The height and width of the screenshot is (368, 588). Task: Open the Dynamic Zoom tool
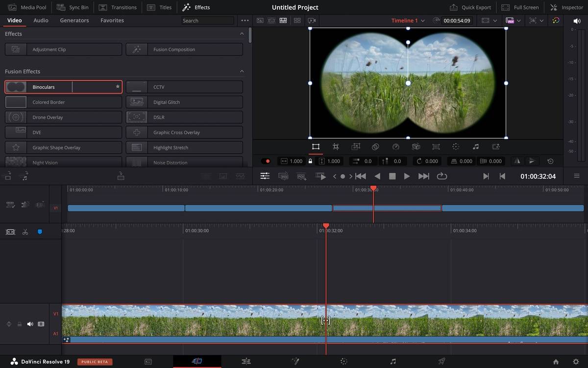tap(356, 147)
